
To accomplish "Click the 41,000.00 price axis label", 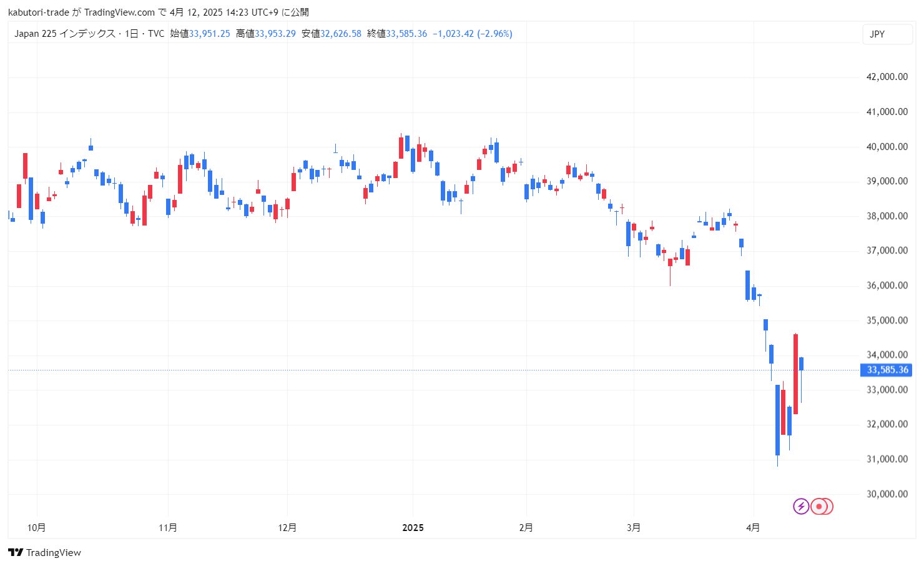I will tap(887, 112).
